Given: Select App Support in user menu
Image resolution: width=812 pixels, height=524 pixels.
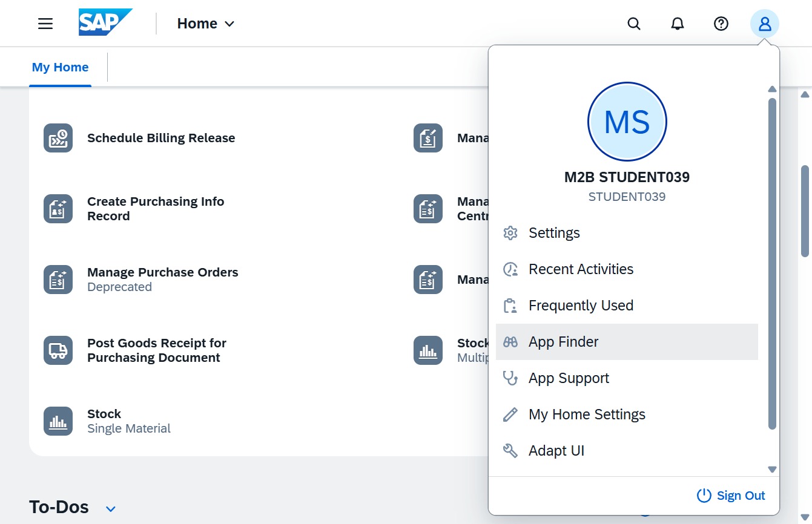Looking at the screenshot, I should tap(627, 378).
